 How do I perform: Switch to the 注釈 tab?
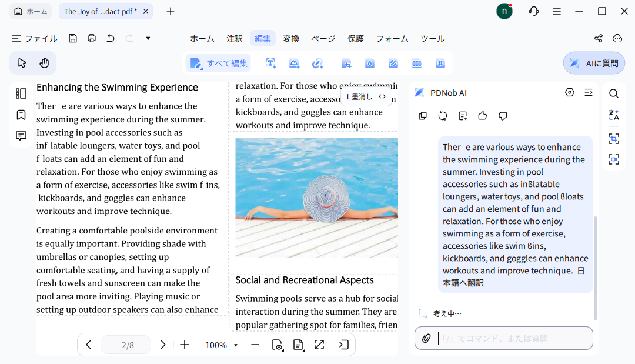click(x=235, y=39)
